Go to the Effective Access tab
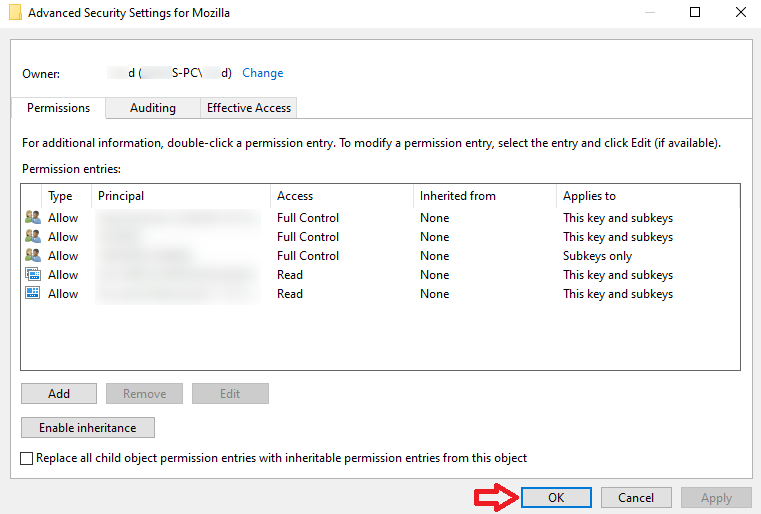Image resolution: width=761 pixels, height=514 pixels. 248,108
